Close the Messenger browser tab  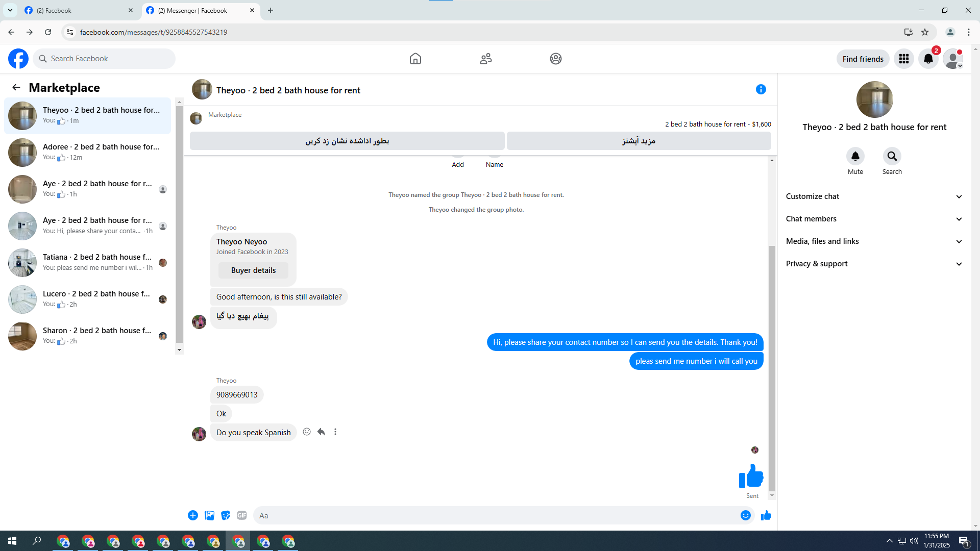click(x=252, y=10)
